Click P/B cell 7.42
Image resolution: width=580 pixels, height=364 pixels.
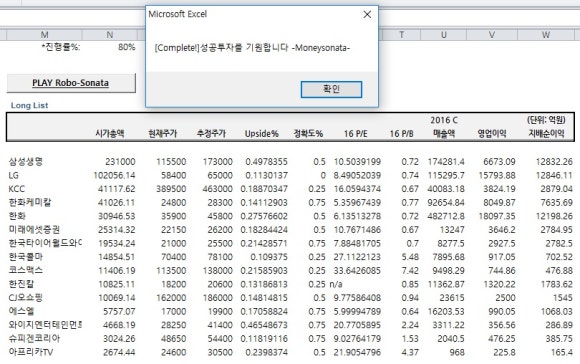click(x=410, y=270)
